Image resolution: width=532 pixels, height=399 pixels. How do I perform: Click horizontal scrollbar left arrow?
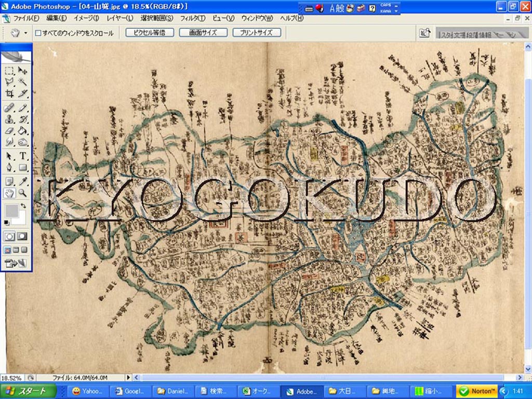coord(137,377)
